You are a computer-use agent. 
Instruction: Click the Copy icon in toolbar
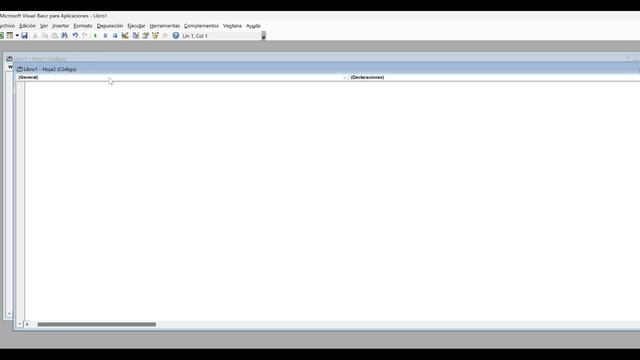tap(45, 36)
